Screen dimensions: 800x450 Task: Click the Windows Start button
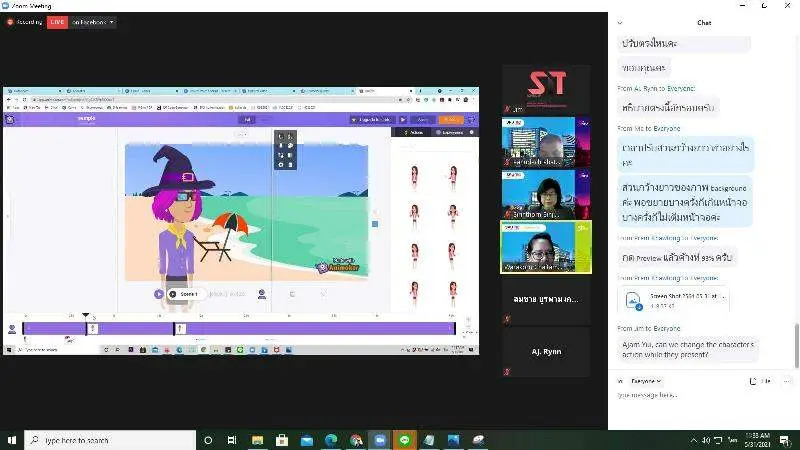point(13,440)
